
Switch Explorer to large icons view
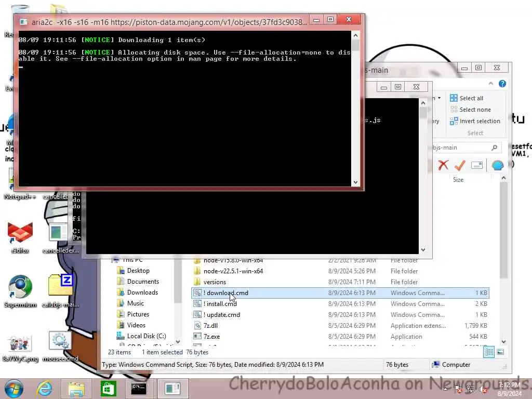click(x=500, y=352)
